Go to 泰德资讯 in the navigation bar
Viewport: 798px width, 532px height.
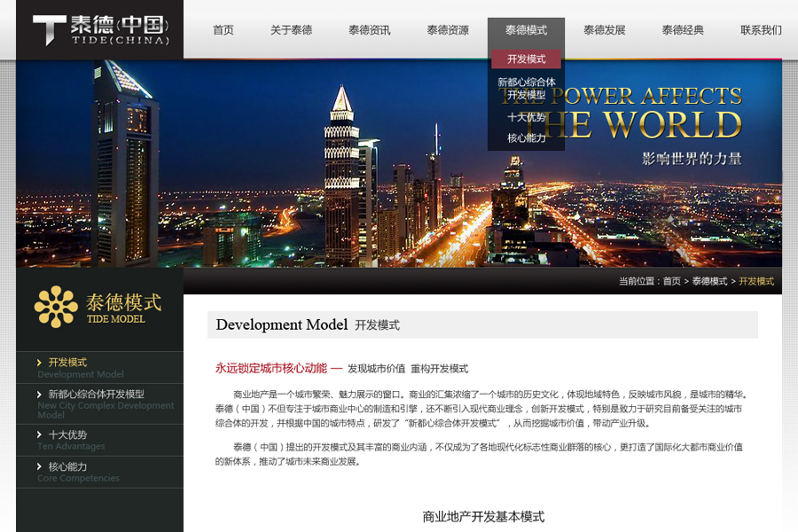coord(369,30)
